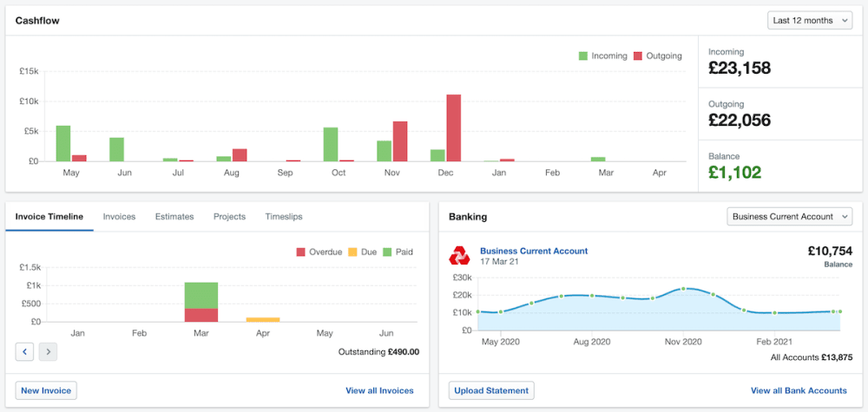Open the Business Current Account name link

pos(533,252)
